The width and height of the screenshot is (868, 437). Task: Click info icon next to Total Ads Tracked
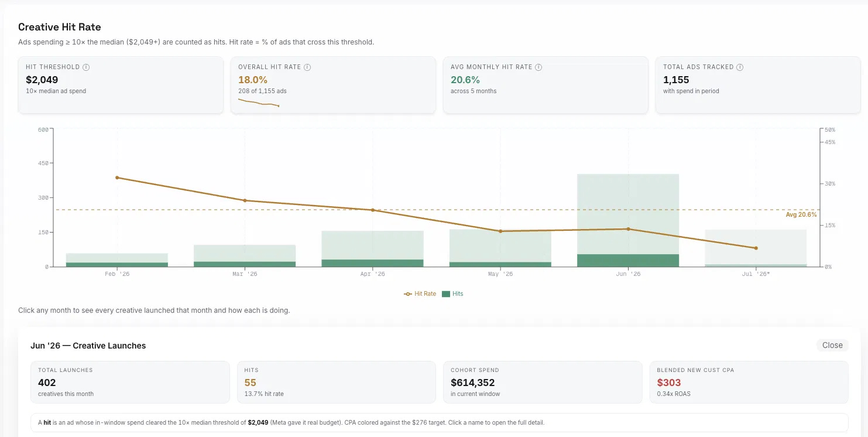click(740, 67)
